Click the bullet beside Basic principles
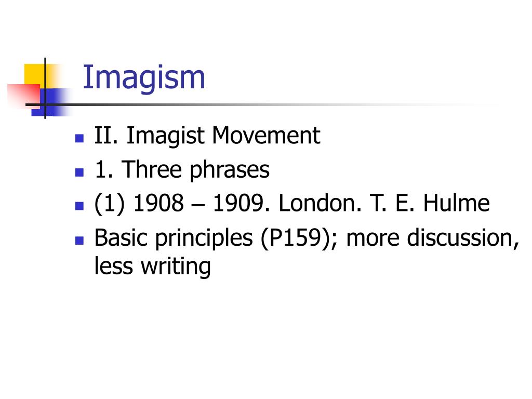532x399 pixels. coord(79,241)
